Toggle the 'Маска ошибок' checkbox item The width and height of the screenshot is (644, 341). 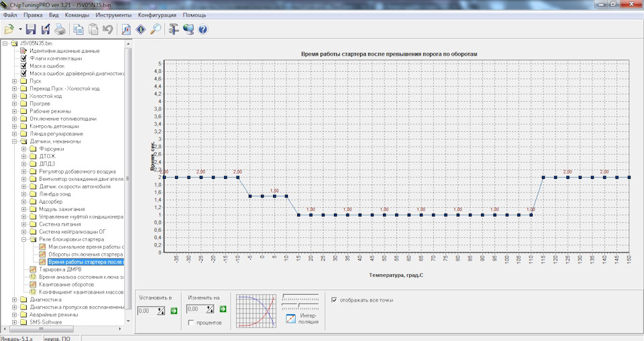23,66
